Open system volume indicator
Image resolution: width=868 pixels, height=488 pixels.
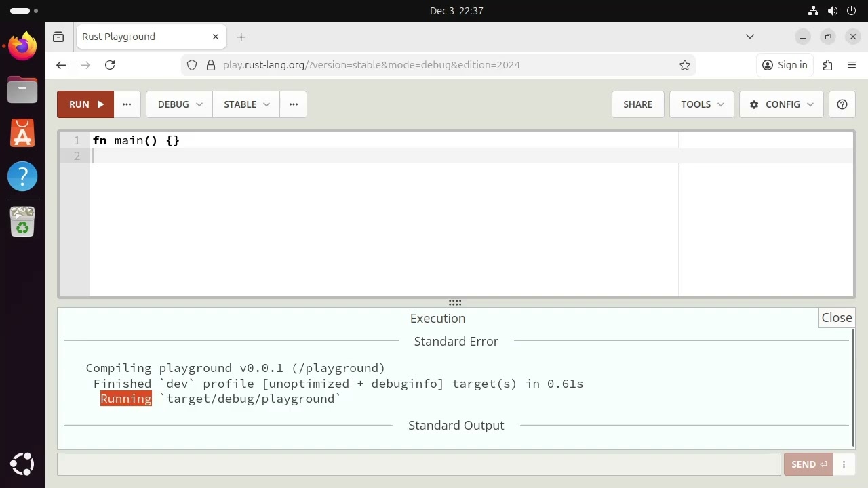833,11
